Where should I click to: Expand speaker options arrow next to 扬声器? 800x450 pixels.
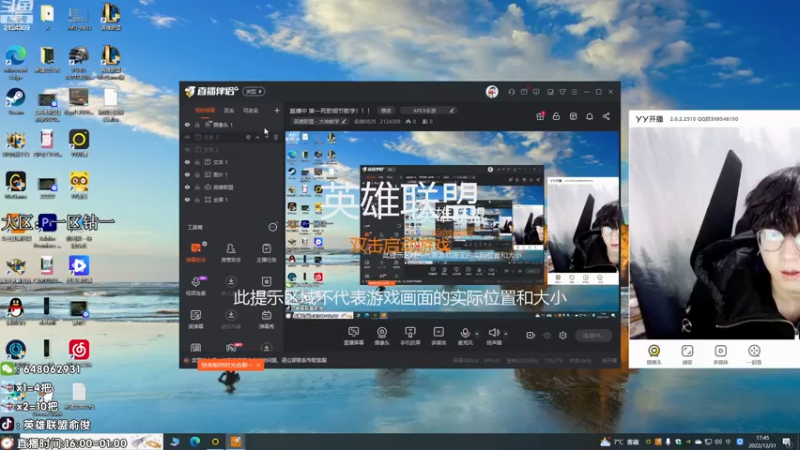(506, 334)
